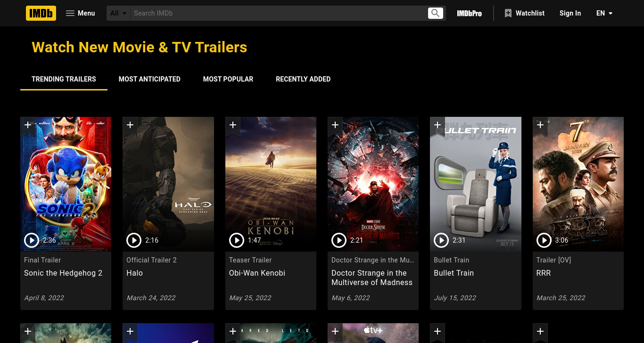Viewport: 644px width, 343px height.
Task: Click the May 25, 2022 release date
Action: tap(250, 298)
